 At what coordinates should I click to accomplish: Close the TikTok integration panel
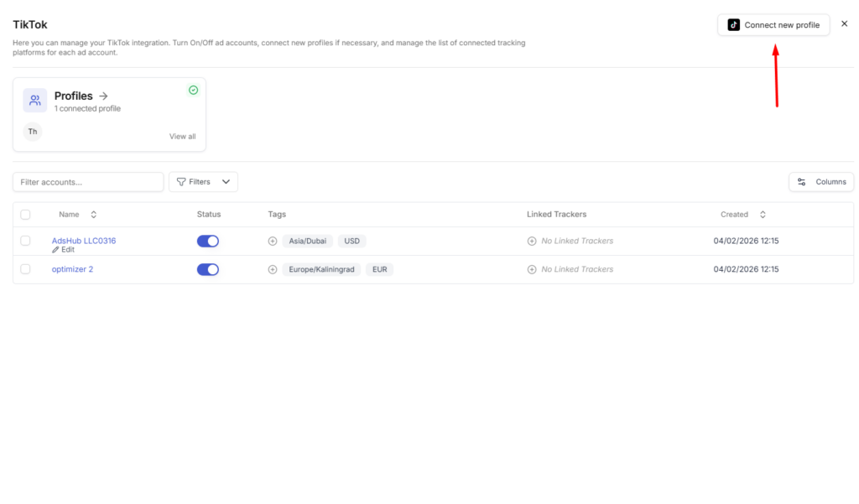844,24
